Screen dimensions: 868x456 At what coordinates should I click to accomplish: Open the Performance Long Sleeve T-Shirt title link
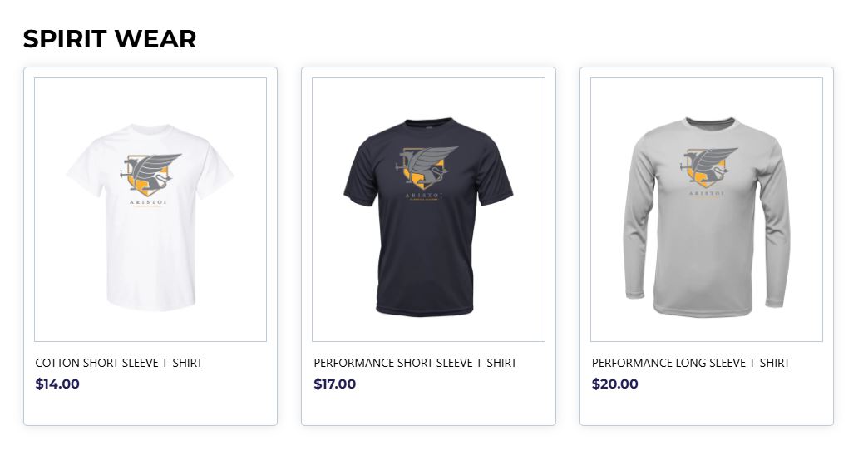(x=691, y=363)
